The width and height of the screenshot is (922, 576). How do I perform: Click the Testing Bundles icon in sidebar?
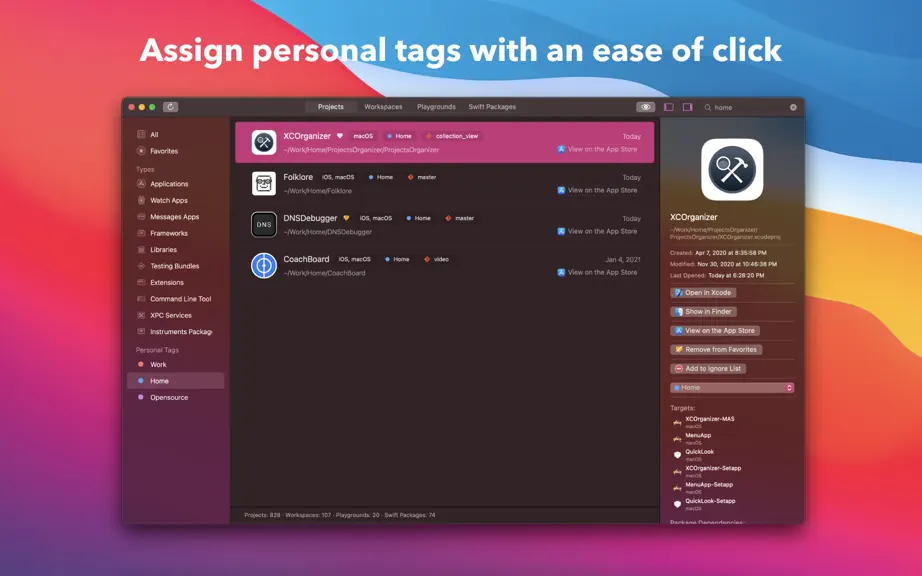(x=141, y=266)
